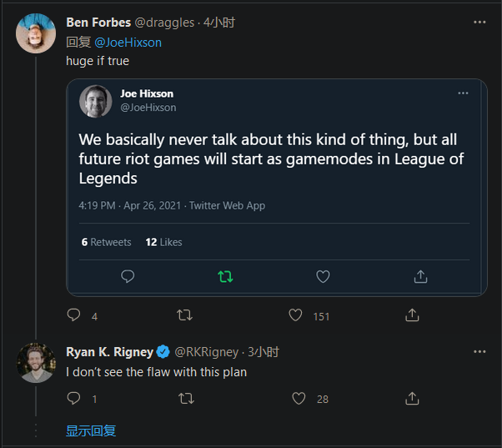
Task: Open more options on Joe Hixson's quoted tweet
Action: (x=464, y=93)
